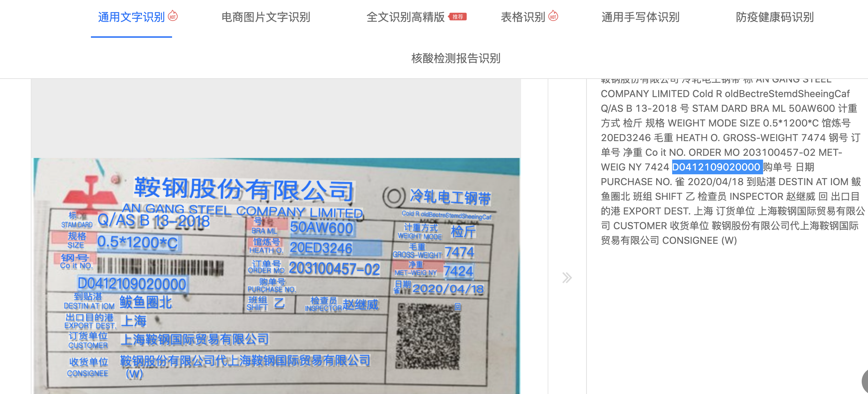Viewport: 868px width, 394px height.
Task: Click the circular emblem beside 冷轧电工钢带
Action: [394, 196]
